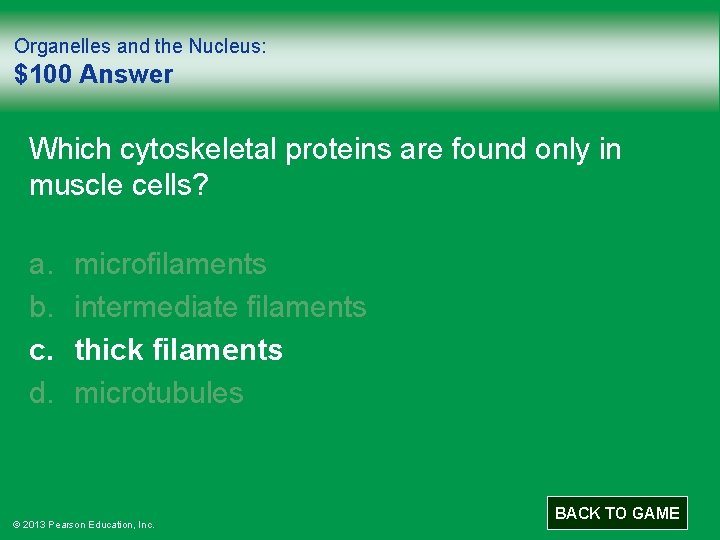Click the letter d. list marker
Screen dimensions: 720x540
tap(39, 393)
